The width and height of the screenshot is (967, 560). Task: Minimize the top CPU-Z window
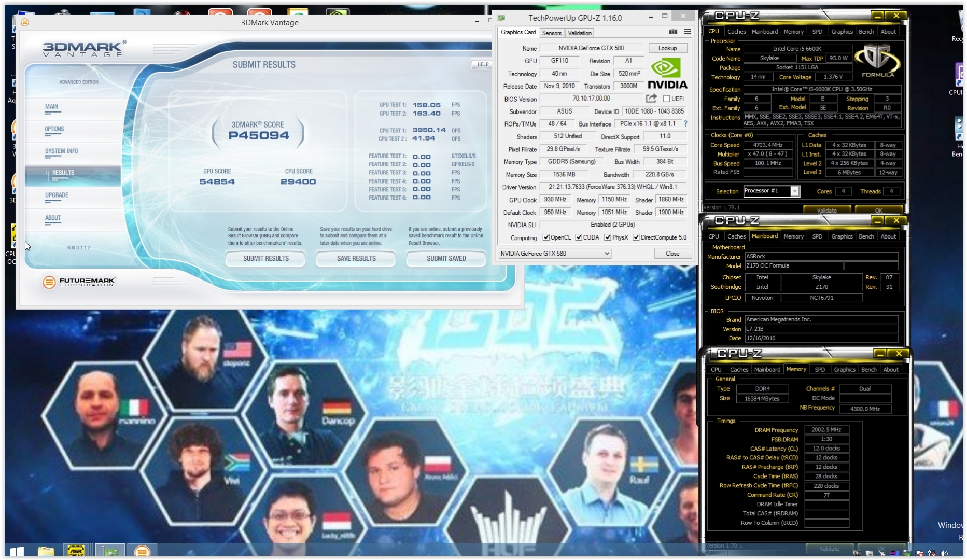[877, 16]
